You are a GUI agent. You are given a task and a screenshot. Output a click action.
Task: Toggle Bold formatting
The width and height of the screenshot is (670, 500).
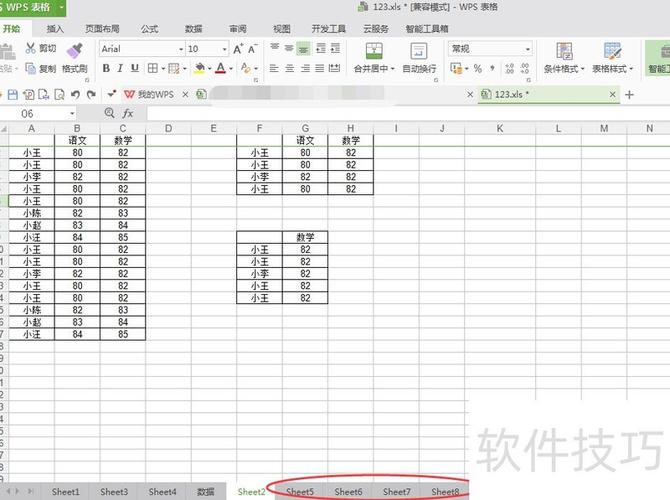[106, 68]
